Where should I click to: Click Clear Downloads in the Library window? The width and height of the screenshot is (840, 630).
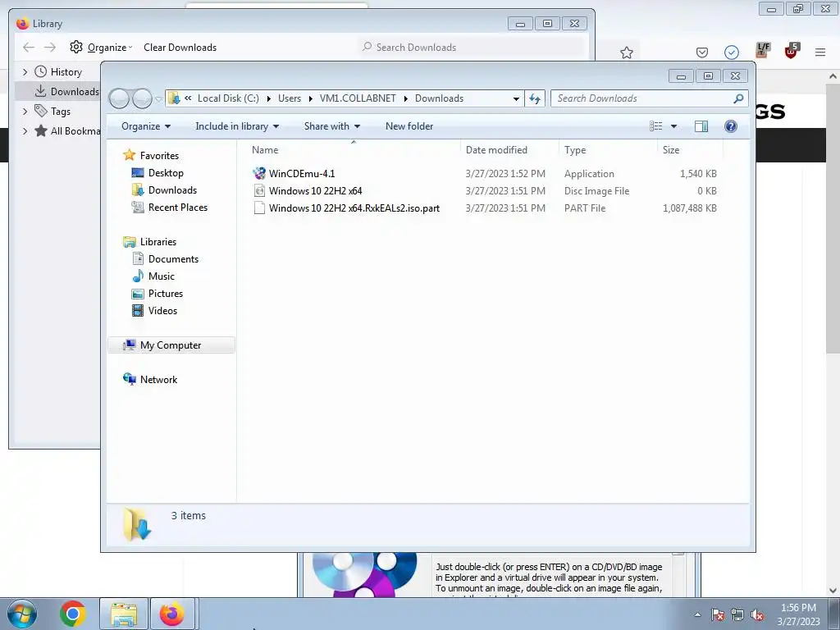coord(180,47)
